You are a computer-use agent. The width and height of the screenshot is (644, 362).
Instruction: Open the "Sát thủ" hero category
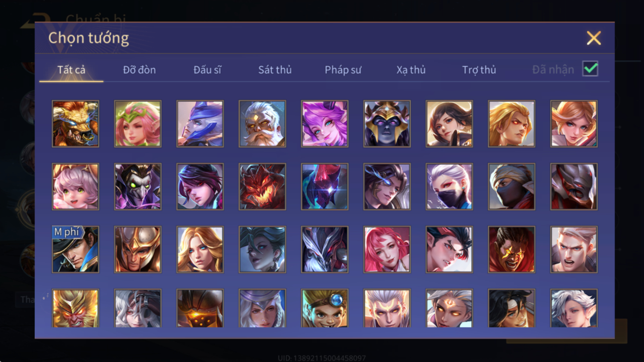pos(275,70)
